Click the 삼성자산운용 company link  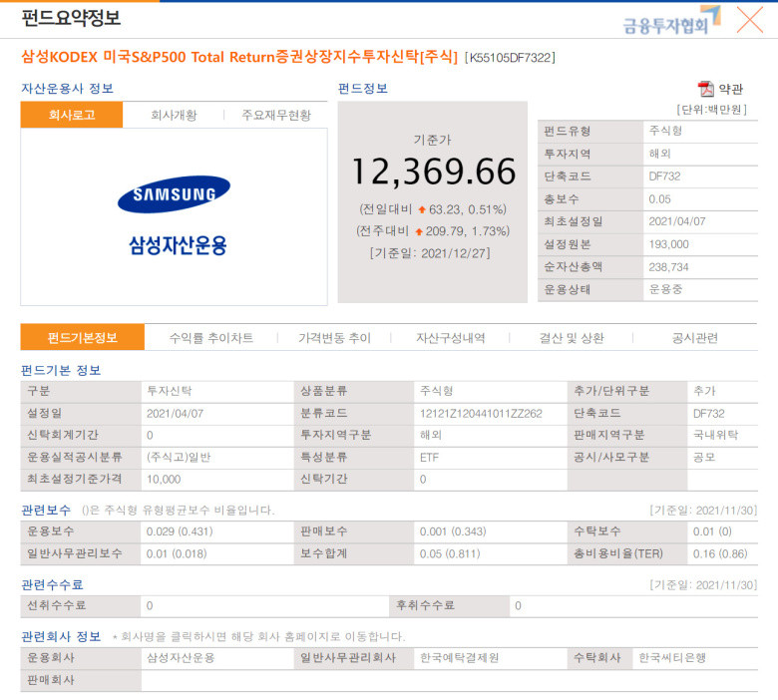coord(181,658)
